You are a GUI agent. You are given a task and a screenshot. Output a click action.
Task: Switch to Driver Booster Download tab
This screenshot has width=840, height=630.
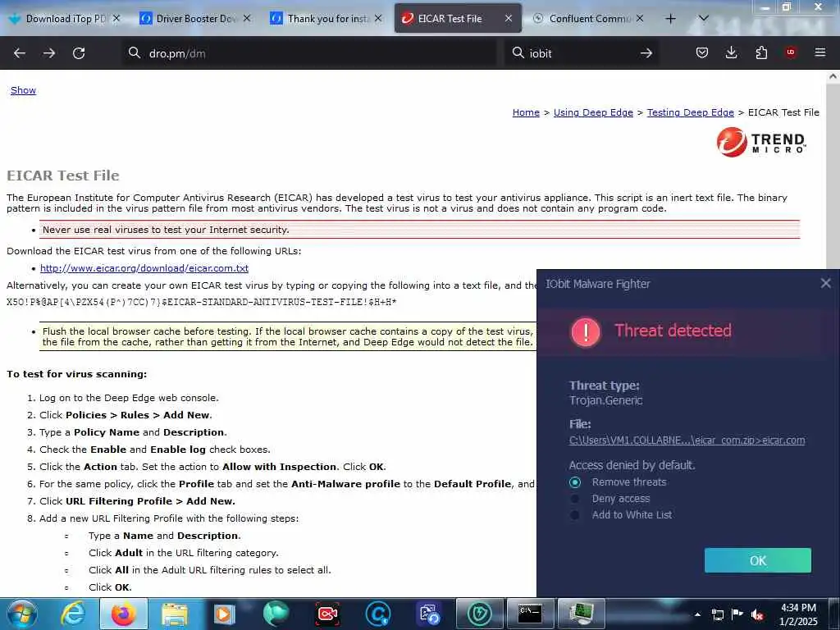[195, 19]
